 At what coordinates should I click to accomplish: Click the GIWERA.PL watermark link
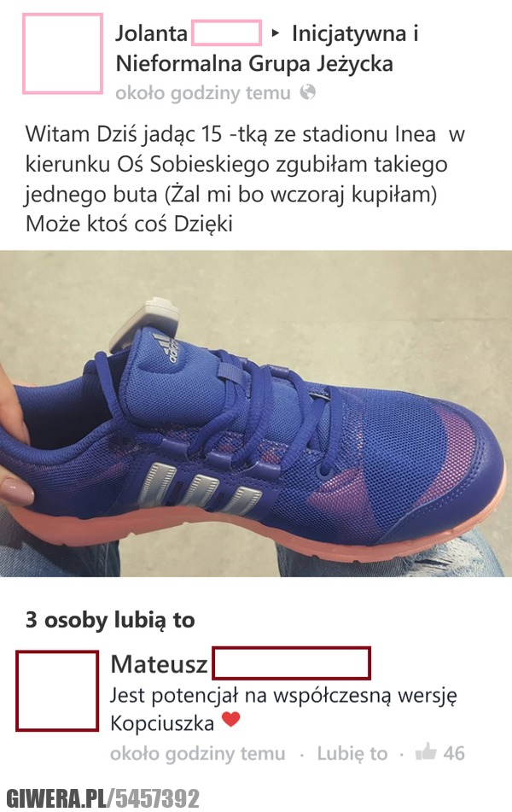pos(57,798)
